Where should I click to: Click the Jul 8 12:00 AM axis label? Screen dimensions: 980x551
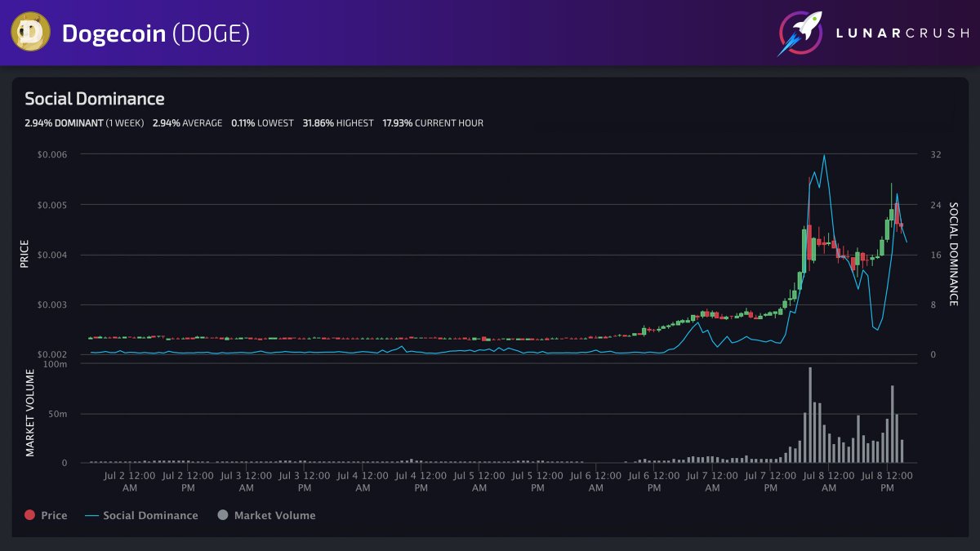coord(829,481)
